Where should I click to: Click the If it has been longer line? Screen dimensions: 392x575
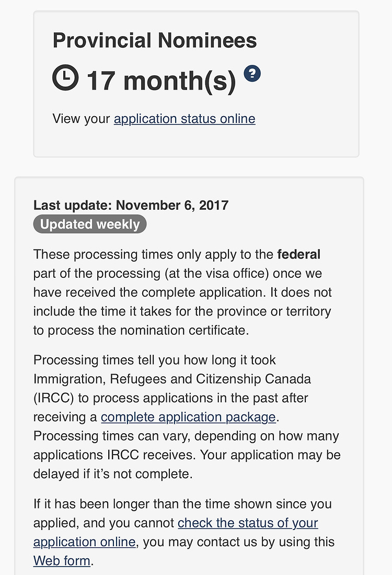(182, 504)
